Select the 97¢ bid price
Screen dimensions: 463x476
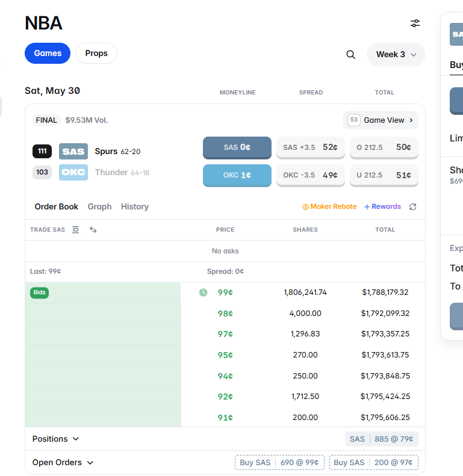pos(225,334)
